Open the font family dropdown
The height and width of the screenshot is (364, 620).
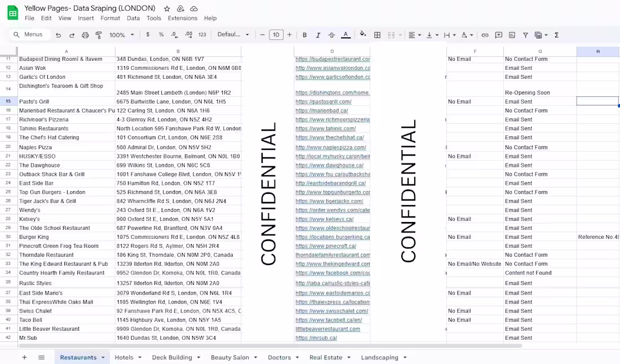click(233, 34)
